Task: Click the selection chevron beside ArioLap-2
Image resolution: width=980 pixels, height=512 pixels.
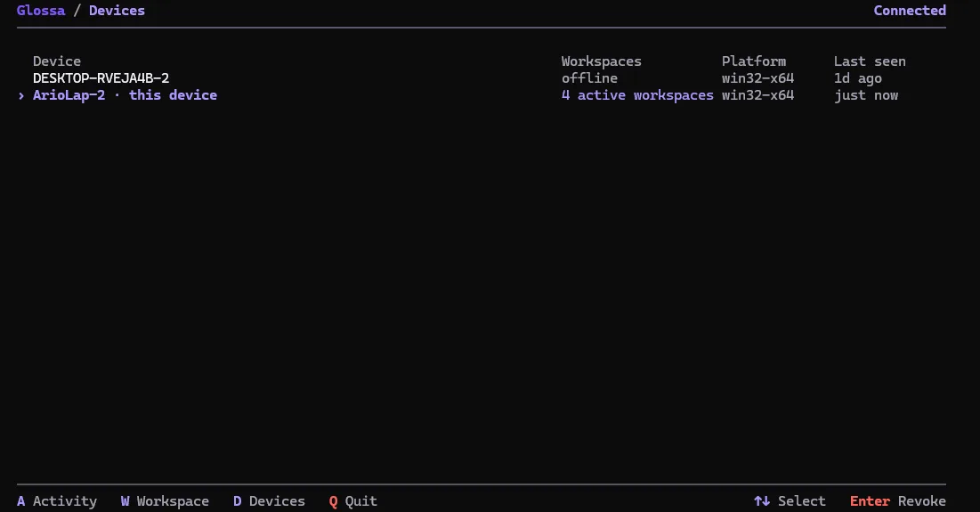Action: click(x=21, y=95)
